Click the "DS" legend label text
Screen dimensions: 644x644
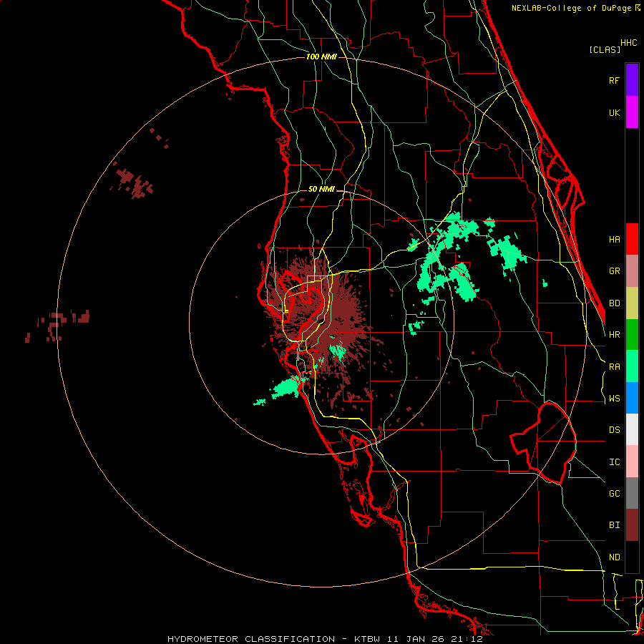click(x=614, y=430)
